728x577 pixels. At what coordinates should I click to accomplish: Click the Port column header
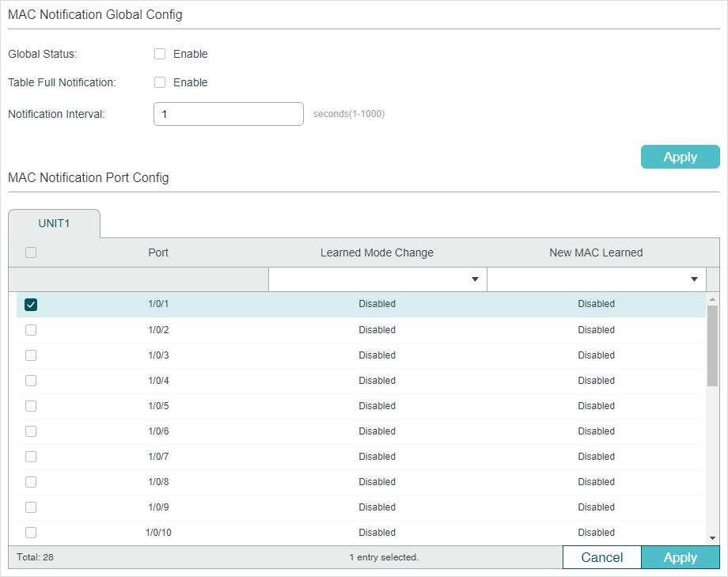point(158,253)
